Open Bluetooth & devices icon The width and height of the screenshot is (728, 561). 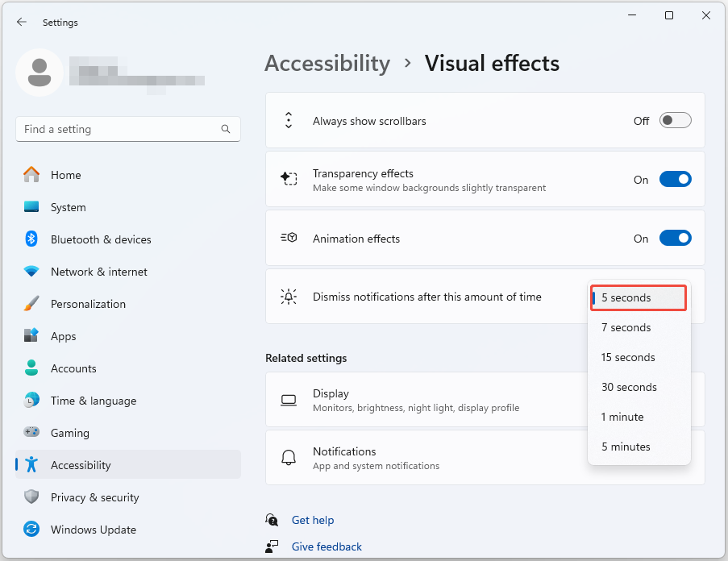coord(31,239)
